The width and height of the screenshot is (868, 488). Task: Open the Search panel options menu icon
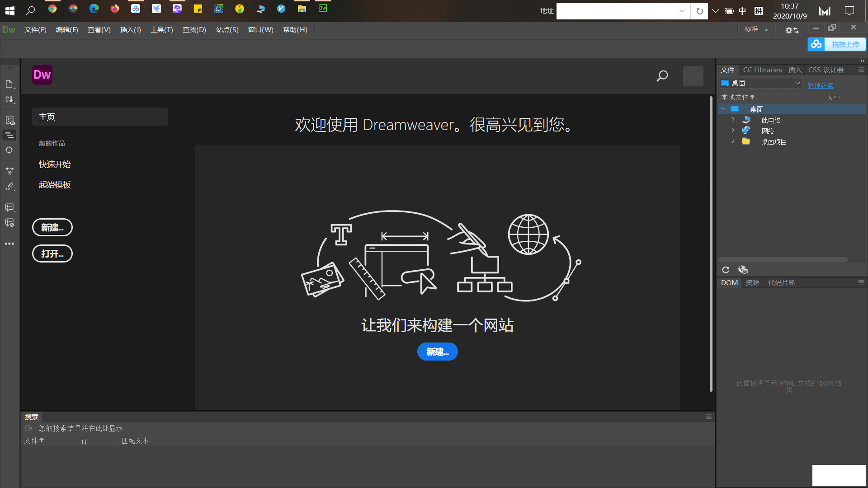(x=708, y=417)
